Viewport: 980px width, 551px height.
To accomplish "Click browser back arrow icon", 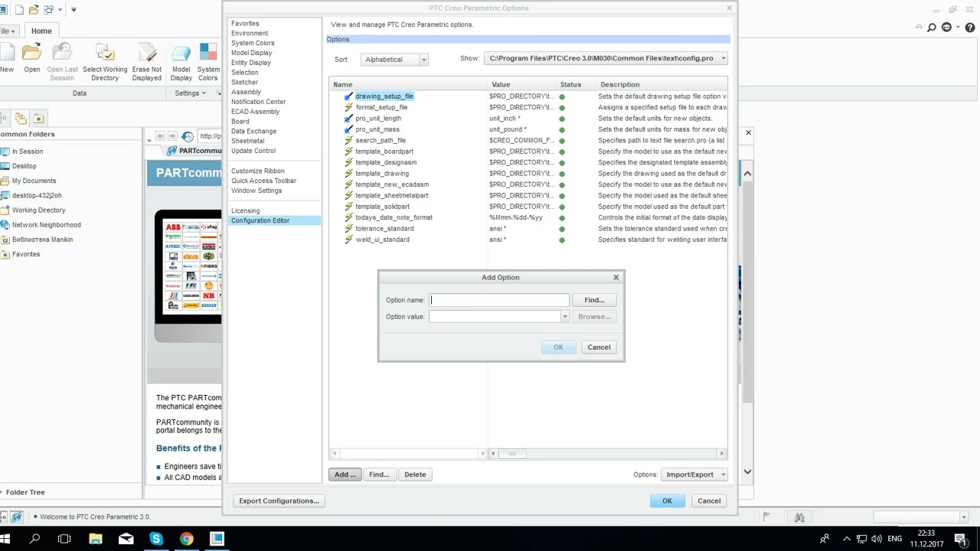I will 160,136.
